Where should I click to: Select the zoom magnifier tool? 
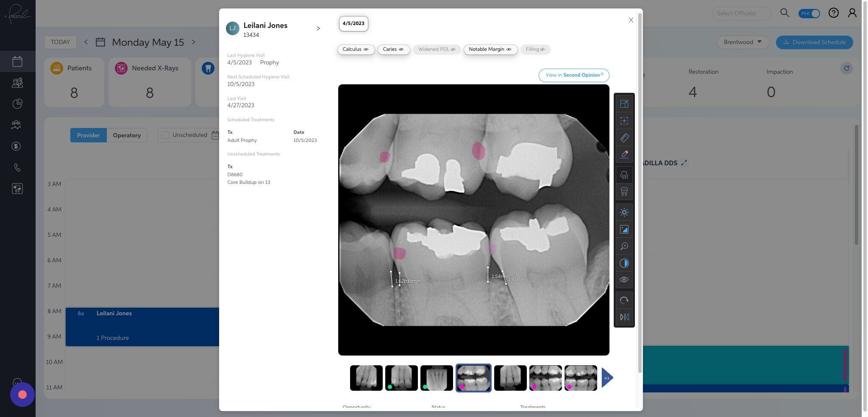click(624, 246)
